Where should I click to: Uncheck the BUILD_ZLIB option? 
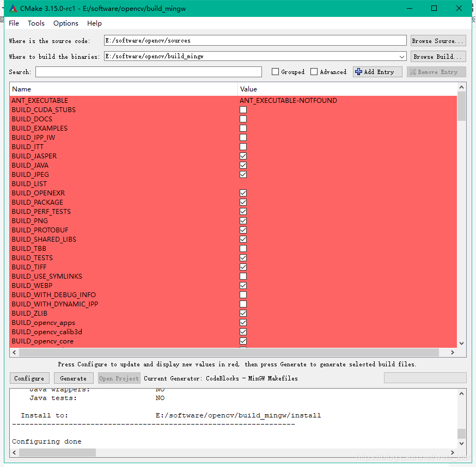243,314
